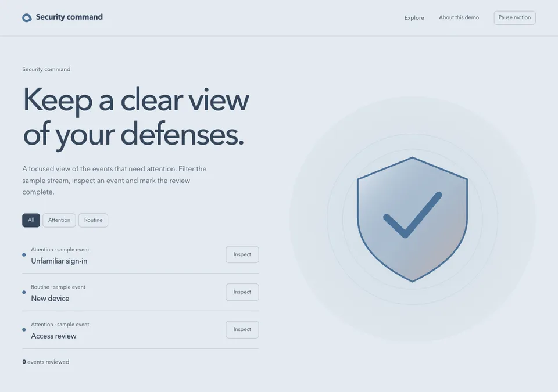The height and width of the screenshot is (392, 558).
Task: Click 'Attention · sample event' above Access review
Action: click(x=60, y=325)
